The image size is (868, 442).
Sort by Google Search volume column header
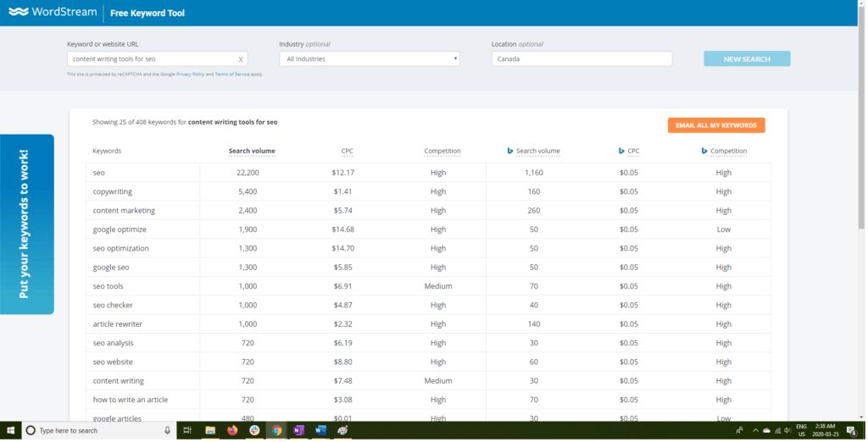[x=253, y=151]
